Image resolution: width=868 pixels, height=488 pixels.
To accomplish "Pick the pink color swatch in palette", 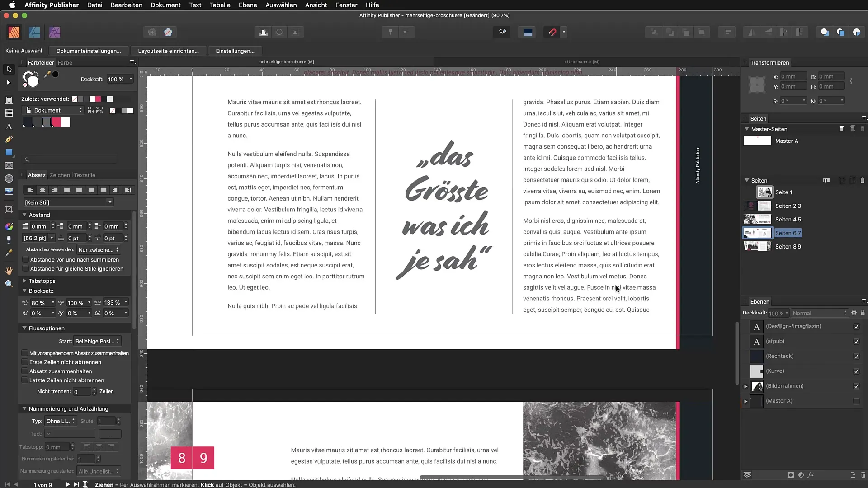I will tap(56, 122).
